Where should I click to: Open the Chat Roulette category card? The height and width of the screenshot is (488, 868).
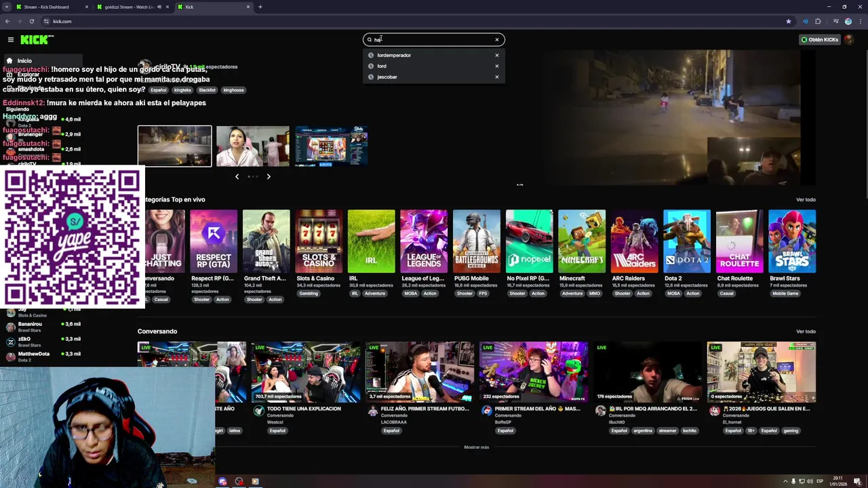pos(739,241)
